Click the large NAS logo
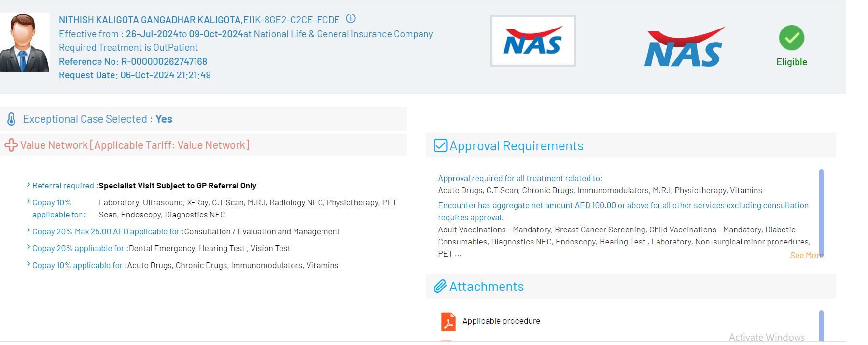868x345 pixels. pyautogui.click(x=683, y=47)
